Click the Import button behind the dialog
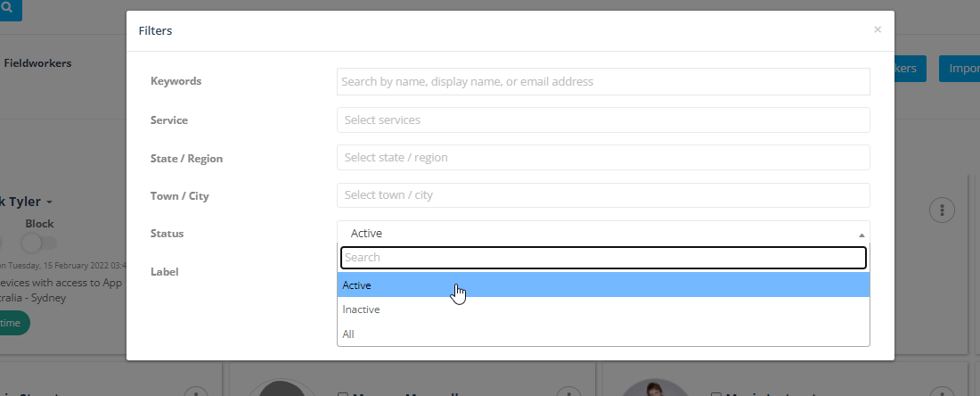Image resolution: width=980 pixels, height=396 pixels. pyautogui.click(x=960, y=69)
